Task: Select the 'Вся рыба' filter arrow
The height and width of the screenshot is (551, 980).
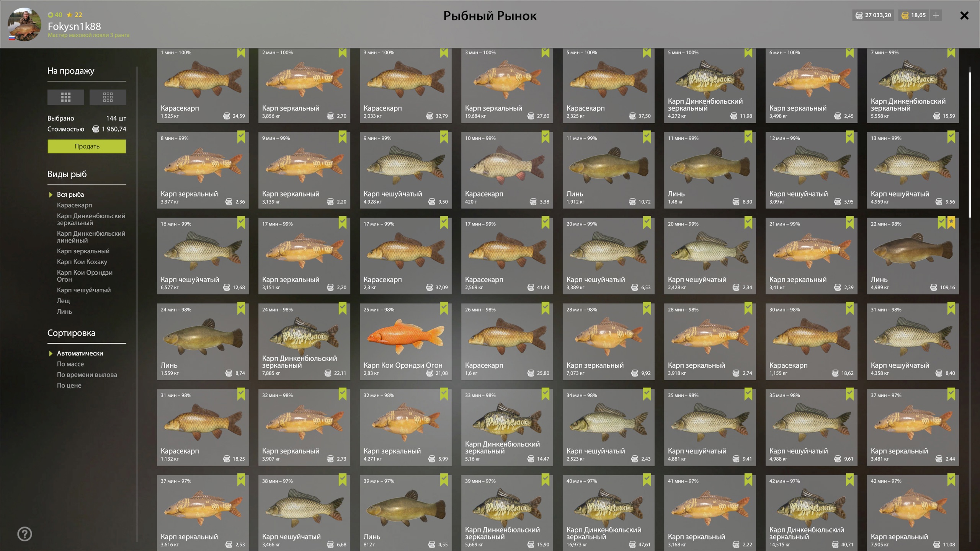Action: click(51, 195)
